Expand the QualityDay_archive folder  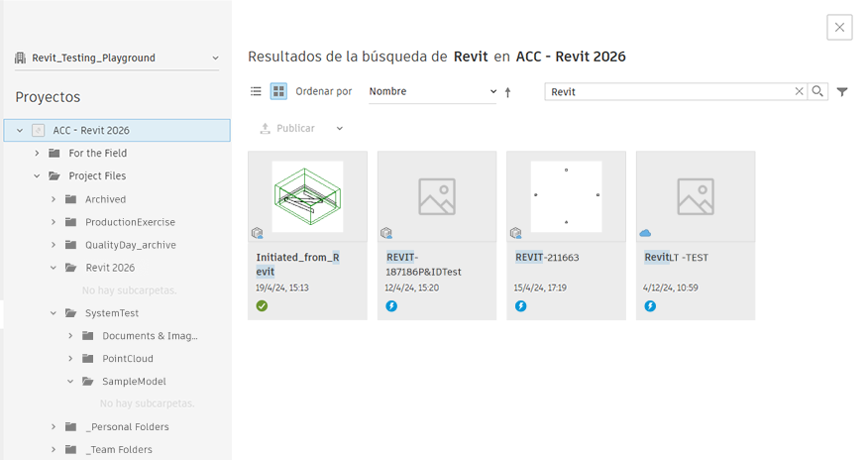pyautogui.click(x=54, y=245)
